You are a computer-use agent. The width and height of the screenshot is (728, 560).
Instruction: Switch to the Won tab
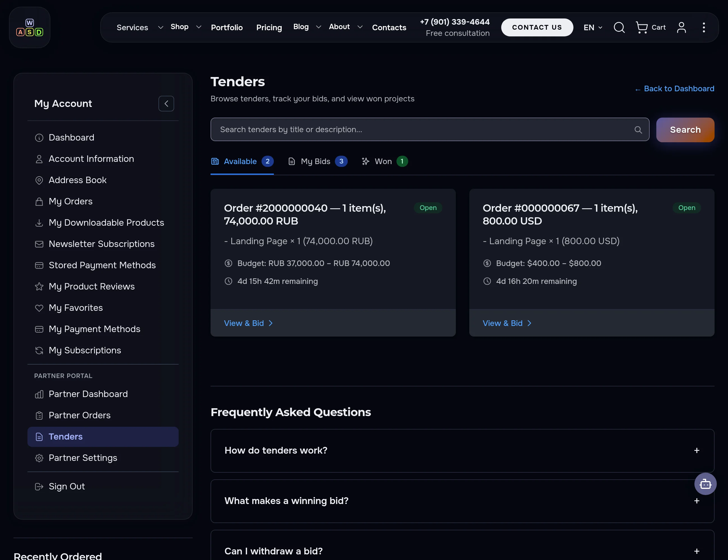click(x=385, y=161)
